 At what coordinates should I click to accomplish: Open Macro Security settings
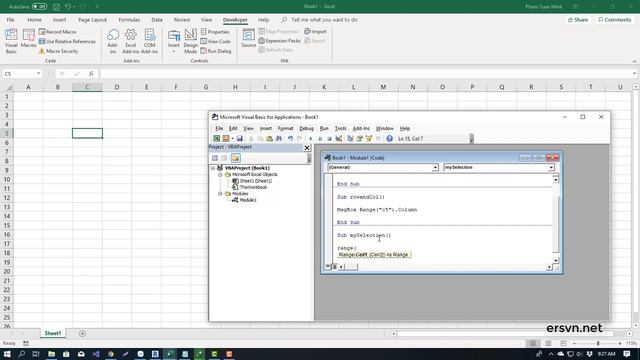click(x=58, y=51)
